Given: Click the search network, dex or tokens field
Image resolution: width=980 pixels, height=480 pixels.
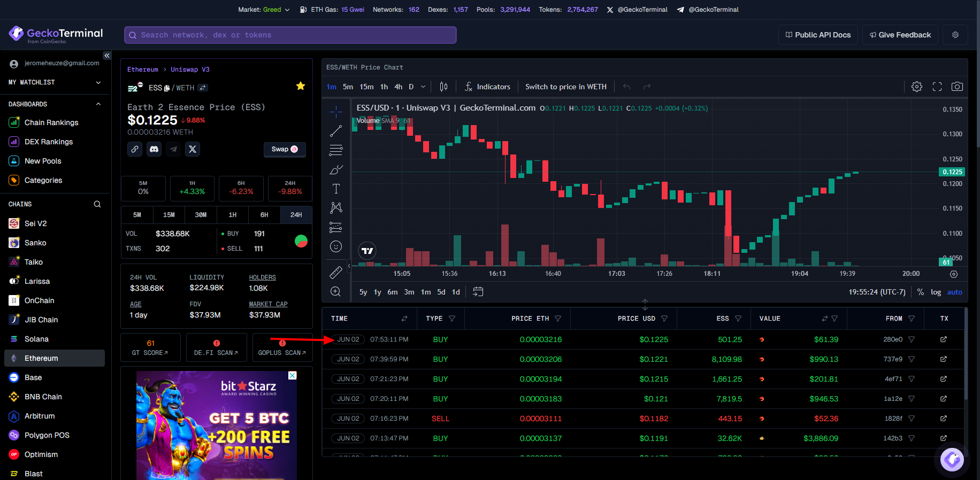Looking at the screenshot, I should pyautogui.click(x=290, y=35).
